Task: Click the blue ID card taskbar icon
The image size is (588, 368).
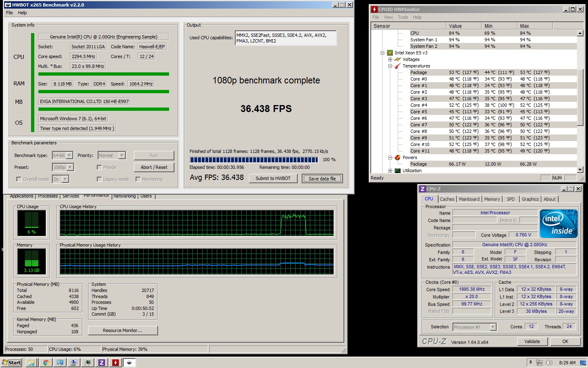Action: [x=60, y=362]
